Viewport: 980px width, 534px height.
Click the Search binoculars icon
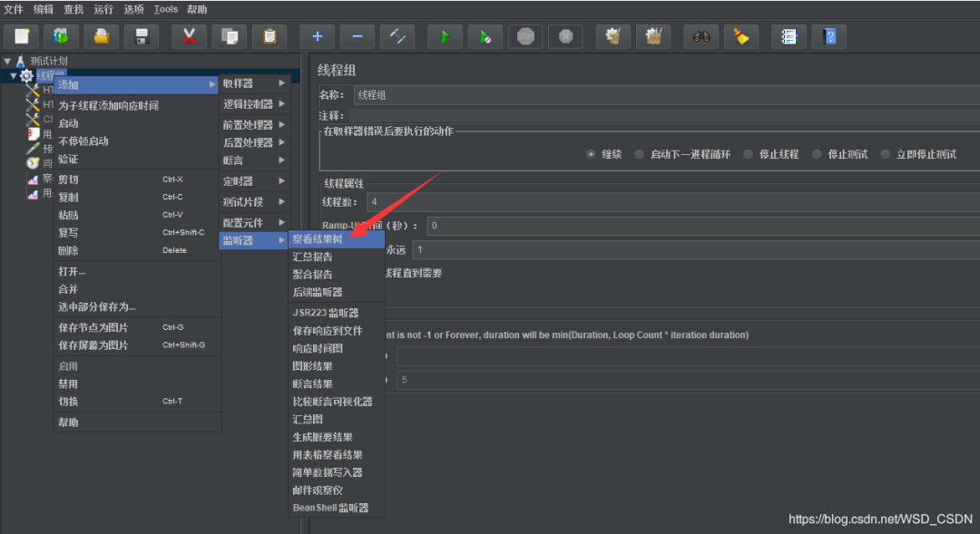coord(701,37)
